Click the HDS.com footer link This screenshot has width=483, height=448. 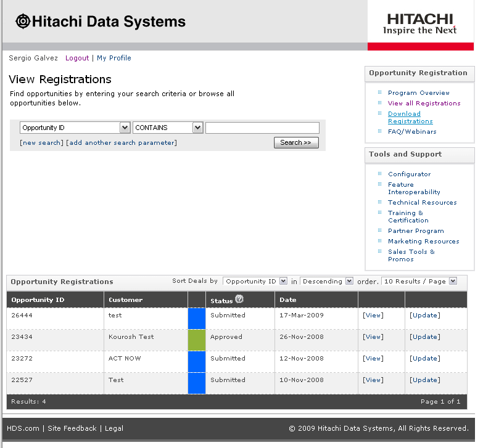point(23,428)
